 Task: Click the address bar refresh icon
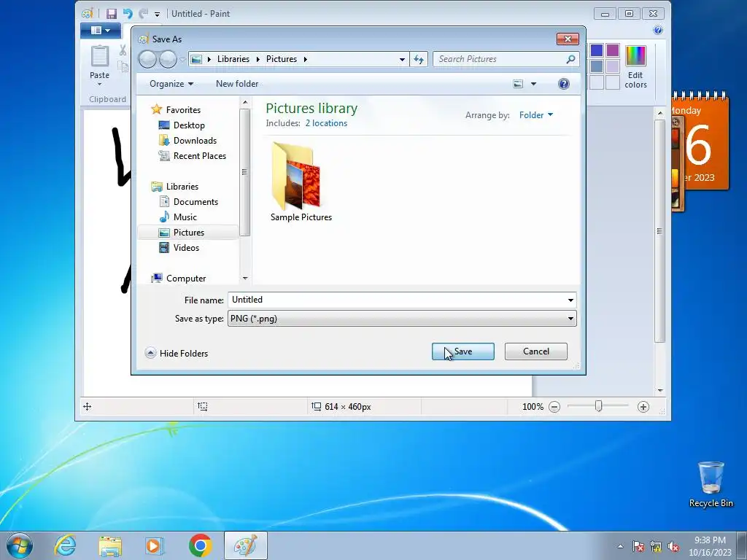418,59
